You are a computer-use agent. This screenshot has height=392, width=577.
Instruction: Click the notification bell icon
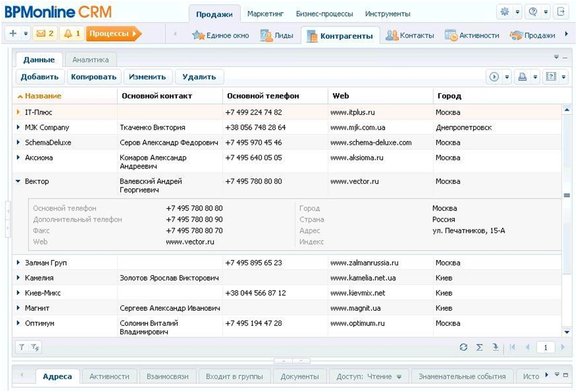point(67,34)
